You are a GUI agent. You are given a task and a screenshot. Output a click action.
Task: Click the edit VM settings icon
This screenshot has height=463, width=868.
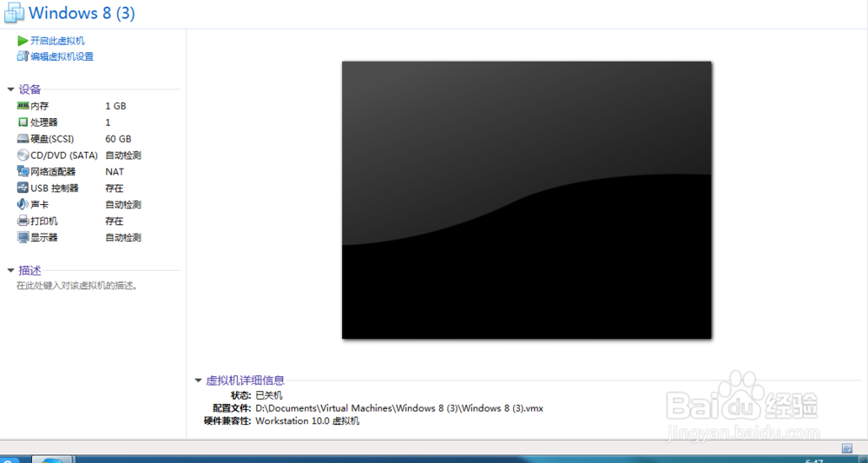point(23,56)
